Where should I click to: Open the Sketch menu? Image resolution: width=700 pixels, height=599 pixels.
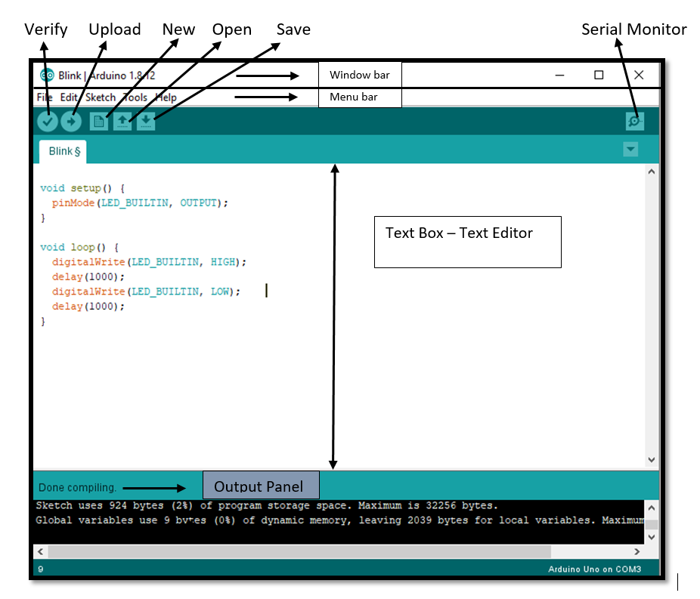[x=101, y=97]
